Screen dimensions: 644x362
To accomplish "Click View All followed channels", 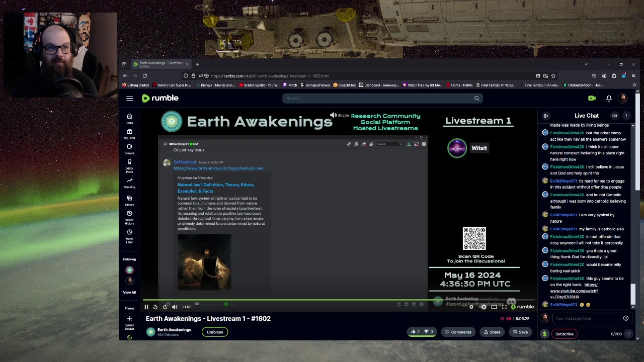I will (x=129, y=292).
